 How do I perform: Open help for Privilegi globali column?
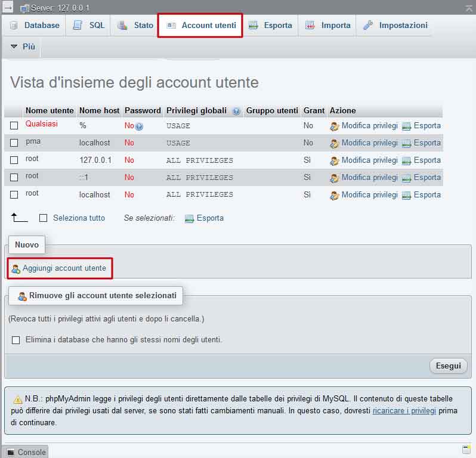(x=236, y=112)
